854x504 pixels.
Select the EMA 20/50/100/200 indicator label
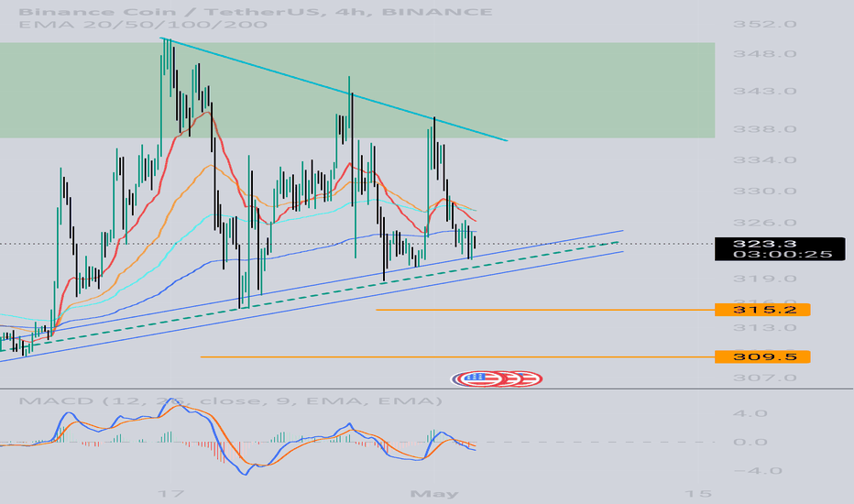click(143, 25)
